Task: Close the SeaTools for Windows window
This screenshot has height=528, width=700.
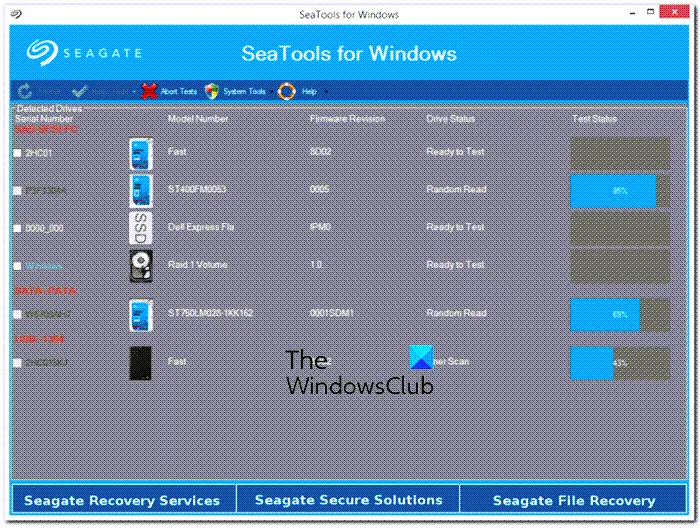Action: tap(675, 12)
